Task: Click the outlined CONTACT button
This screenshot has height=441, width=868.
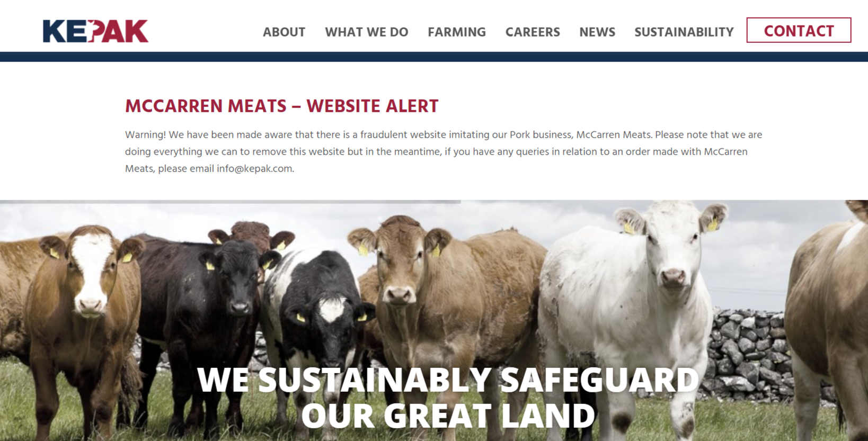Action: tap(799, 30)
